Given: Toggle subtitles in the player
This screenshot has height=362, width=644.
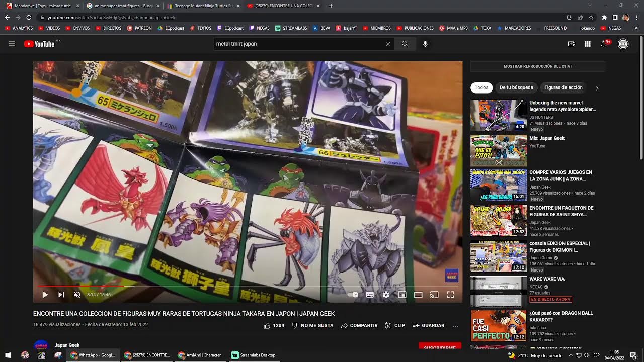Looking at the screenshot, I should point(370,295).
